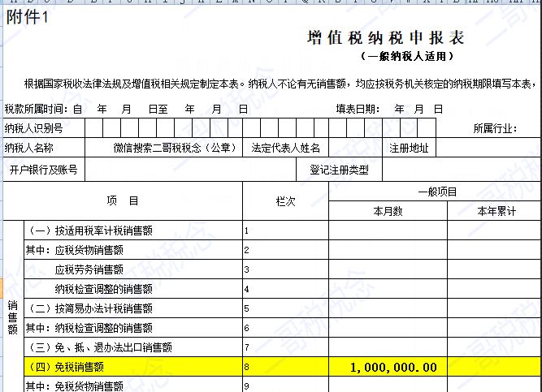The height and width of the screenshot is (392, 542).
Task: Click the empty field beside 开户银行及账号
Action: coord(190,170)
